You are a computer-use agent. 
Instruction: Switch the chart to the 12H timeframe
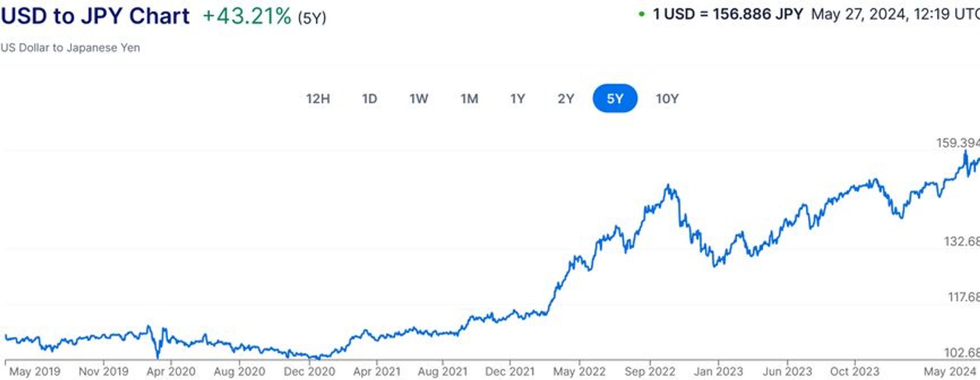[x=318, y=98]
